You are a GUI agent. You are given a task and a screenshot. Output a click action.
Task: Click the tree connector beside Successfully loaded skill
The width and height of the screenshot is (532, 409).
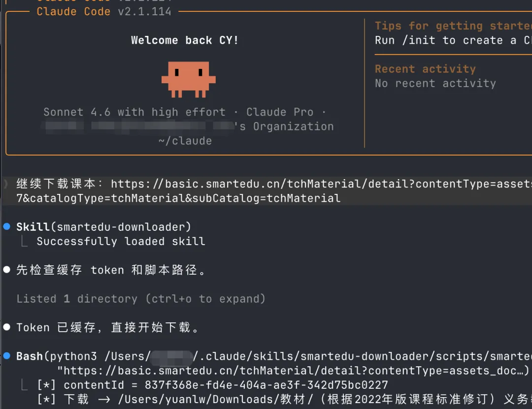24,241
